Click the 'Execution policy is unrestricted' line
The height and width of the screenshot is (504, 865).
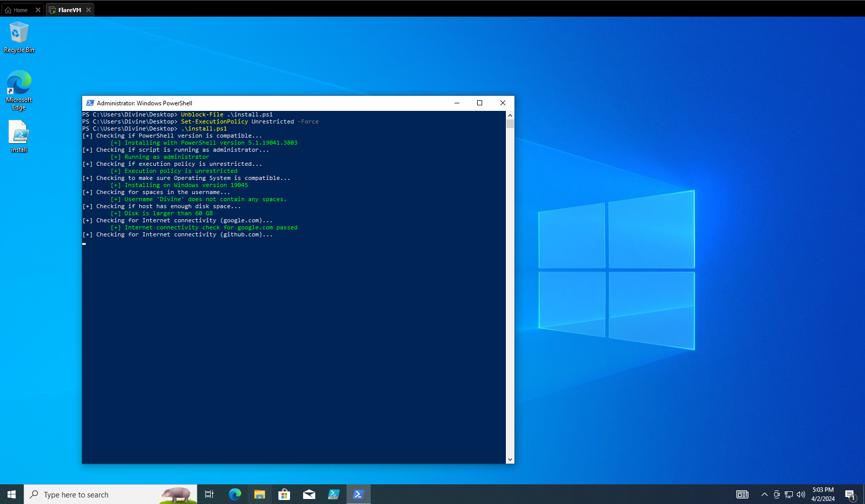click(174, 171)
